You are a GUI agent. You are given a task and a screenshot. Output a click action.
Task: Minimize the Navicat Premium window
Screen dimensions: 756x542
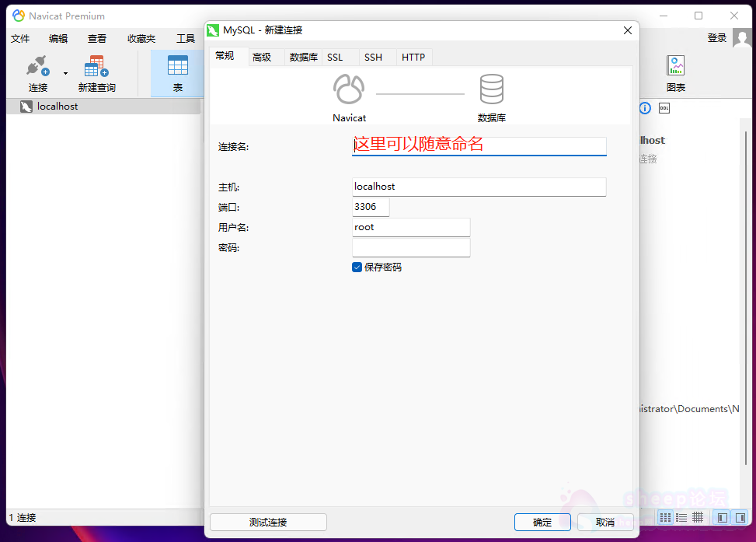pos(664,16)
